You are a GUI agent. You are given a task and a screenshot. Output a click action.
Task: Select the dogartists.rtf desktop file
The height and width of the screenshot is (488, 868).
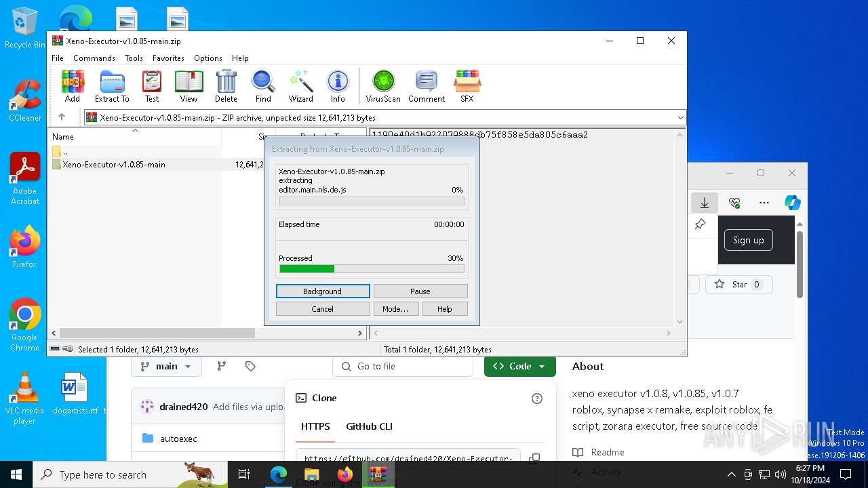75,394
